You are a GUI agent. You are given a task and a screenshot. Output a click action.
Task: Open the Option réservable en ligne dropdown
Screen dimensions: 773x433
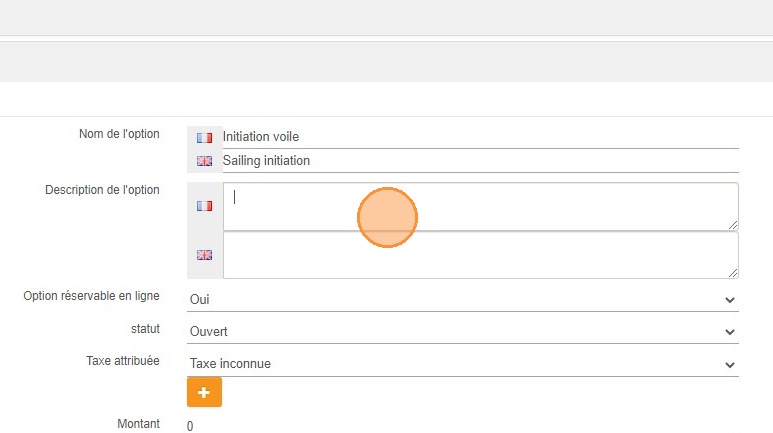click(x=462, y=299)
